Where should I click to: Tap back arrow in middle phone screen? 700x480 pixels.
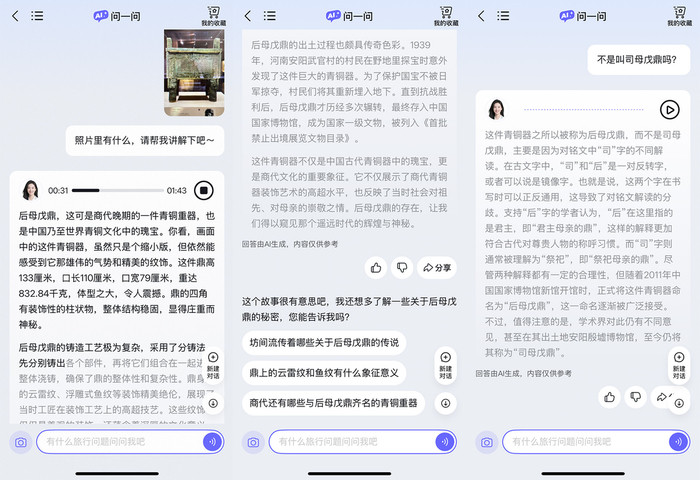click(248, 16)
